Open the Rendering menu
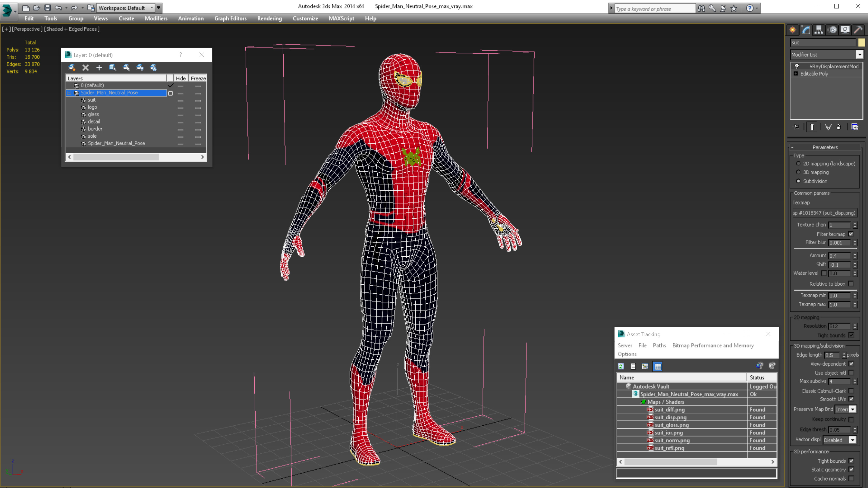This screenshot has width=868, height=488. (x=269, y=18)
